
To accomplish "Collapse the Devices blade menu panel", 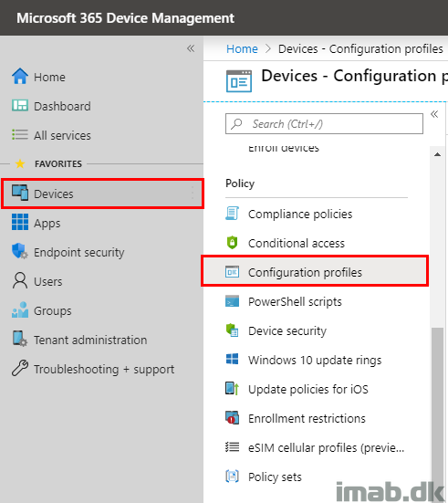I will [x=434, y=114].
